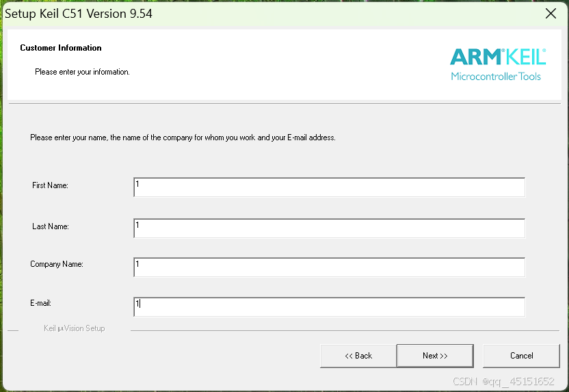Select the Last Name text box
Image resolution: width=569 pixels, height=392 pixels.
[x=329, y=228]
